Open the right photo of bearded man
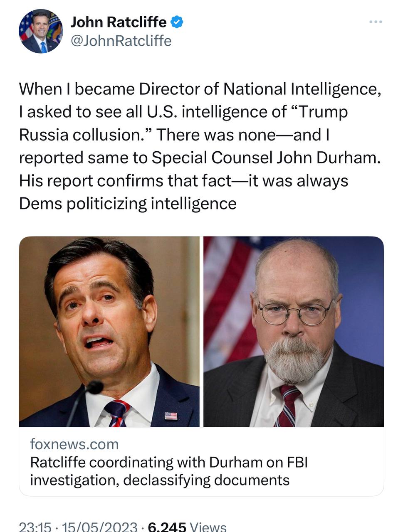The height and width of the screenshot is (532, 403). (293, 331)
